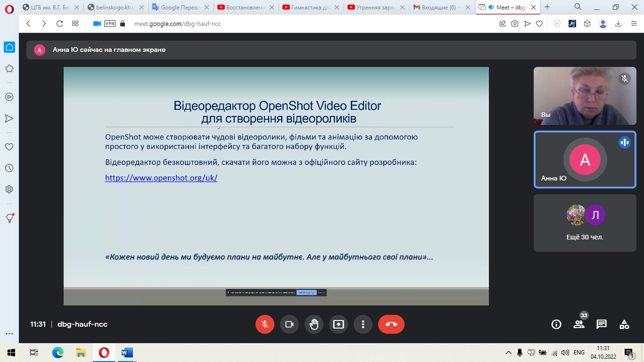The image size is (644, 362).
Task: Unmute the microphone in Meet controls
Action: pyautogui.click(x=265, y=324)
